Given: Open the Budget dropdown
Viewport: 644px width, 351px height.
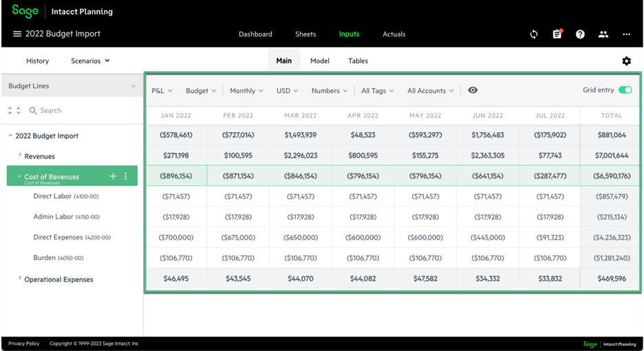Looking at the screenshot, I should click(x=201, y=90).
